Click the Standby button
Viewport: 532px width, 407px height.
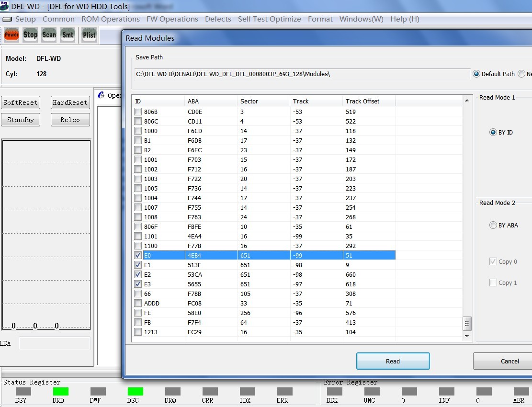[21, 120]
